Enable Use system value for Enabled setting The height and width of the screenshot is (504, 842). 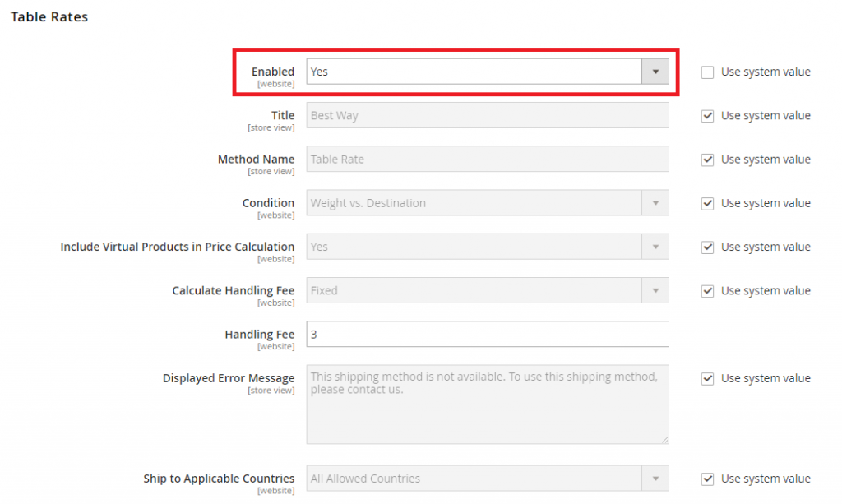point(707,72)
